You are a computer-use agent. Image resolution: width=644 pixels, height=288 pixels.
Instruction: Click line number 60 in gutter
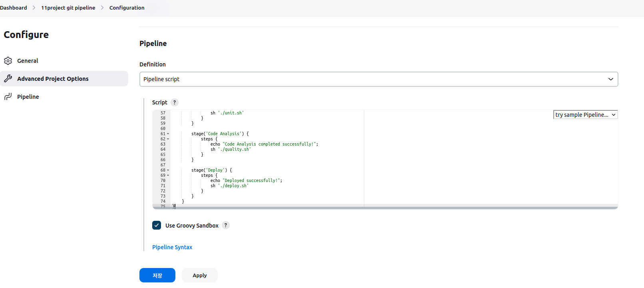click(163, 129)
